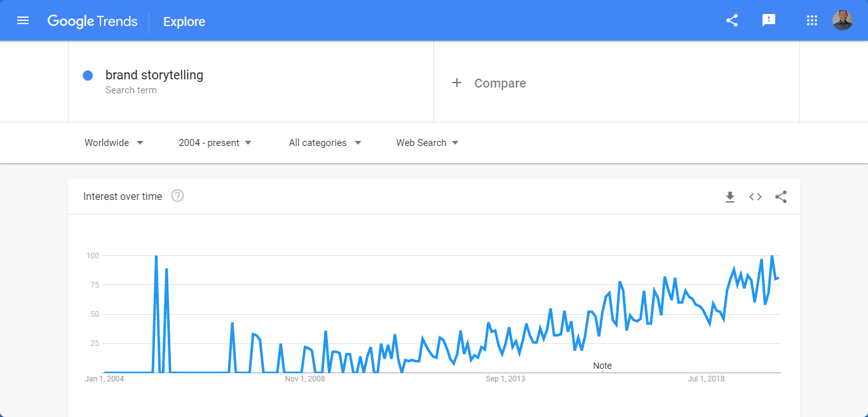Open Google Trends home via the logo

92,21
